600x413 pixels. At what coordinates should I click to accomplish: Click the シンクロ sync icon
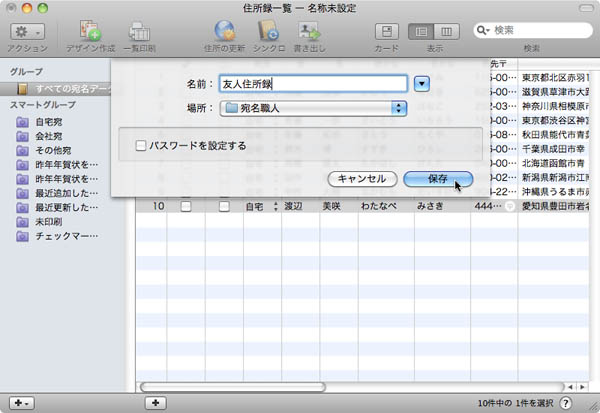[x=269, y=30]
